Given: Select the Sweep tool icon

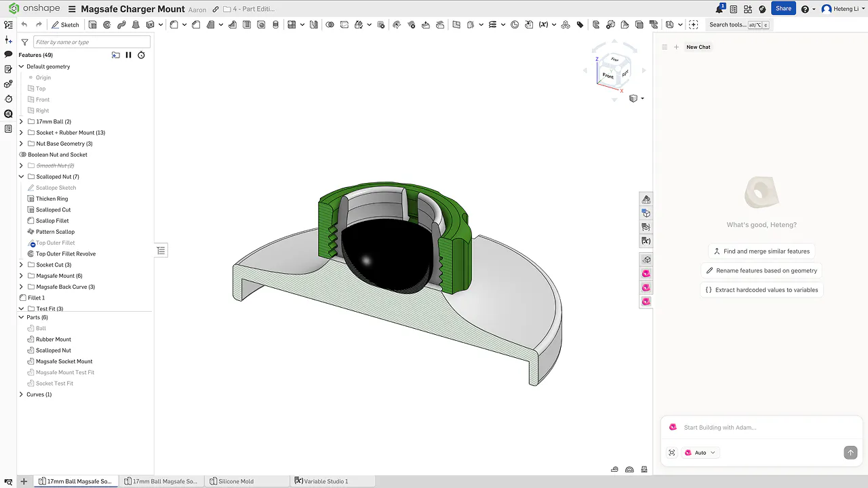Looking at the screenshot, I should coord(121,24).
